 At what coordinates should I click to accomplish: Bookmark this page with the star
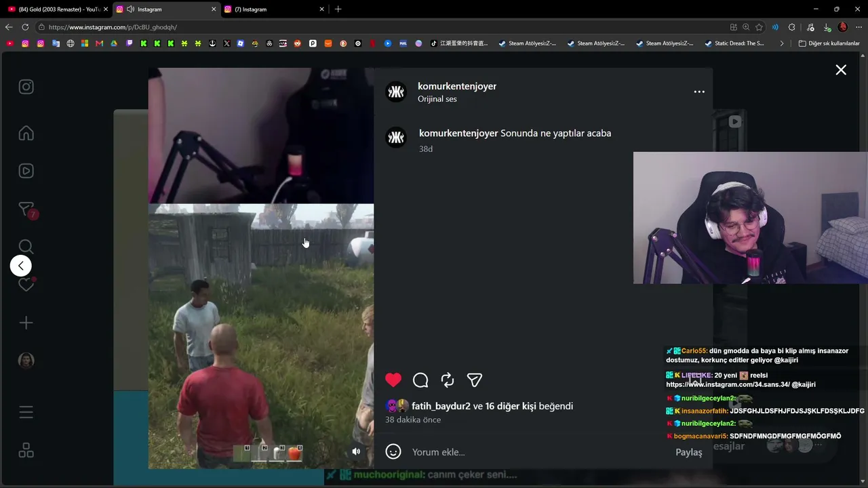(x=759, y=27)
